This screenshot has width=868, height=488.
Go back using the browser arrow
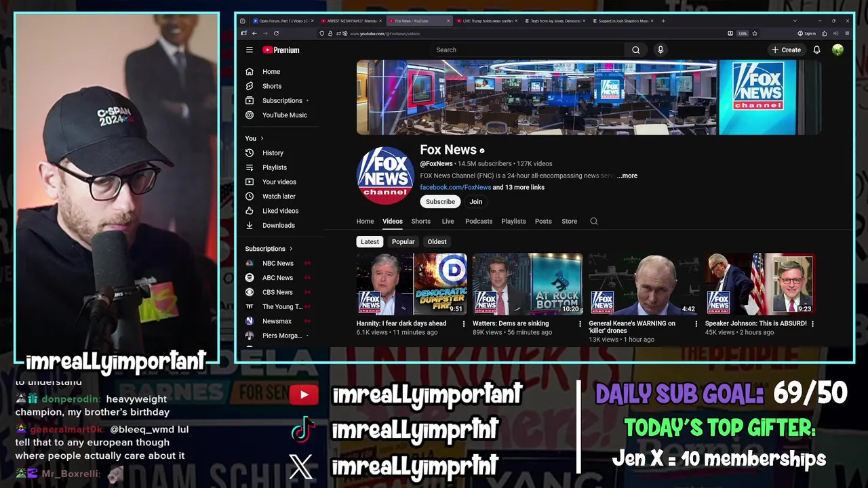[254, 33]
